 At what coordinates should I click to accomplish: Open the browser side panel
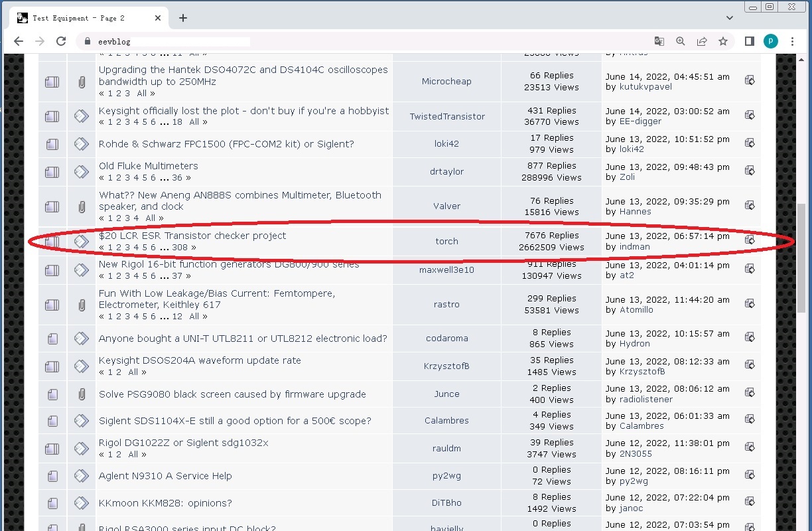749,41
